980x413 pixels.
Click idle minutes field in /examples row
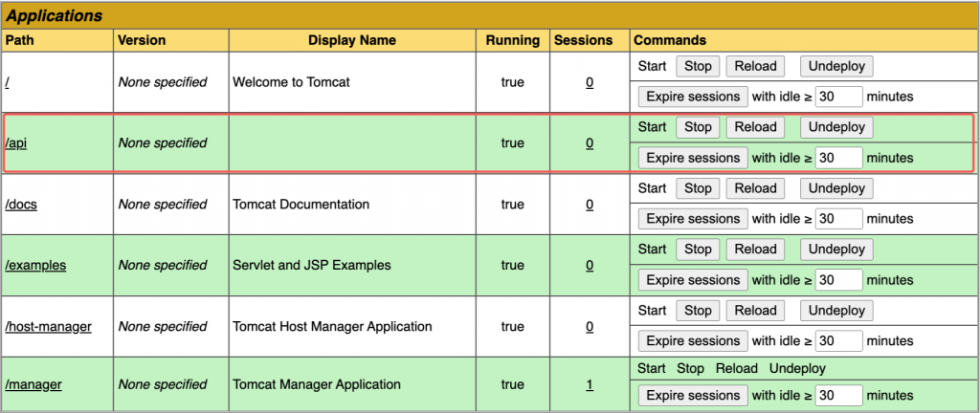pos(838,280)
